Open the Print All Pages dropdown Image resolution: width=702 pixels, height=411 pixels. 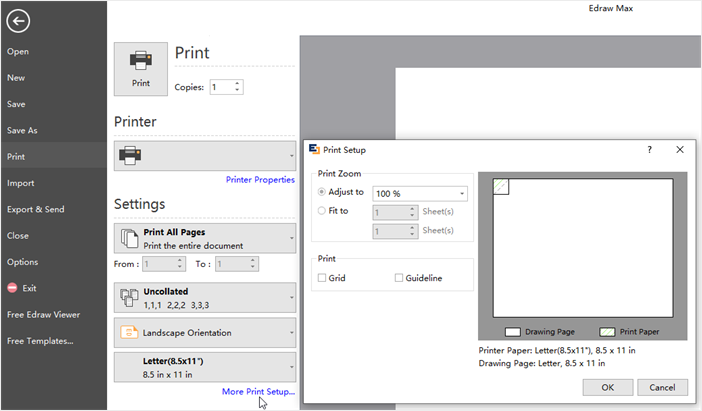[x=291, y=238]
